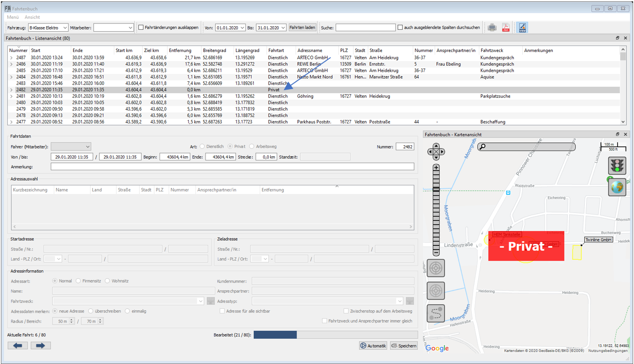Click the Suche search input field
The width and height of the screenshot is (634, 364).
pos(365,28)
